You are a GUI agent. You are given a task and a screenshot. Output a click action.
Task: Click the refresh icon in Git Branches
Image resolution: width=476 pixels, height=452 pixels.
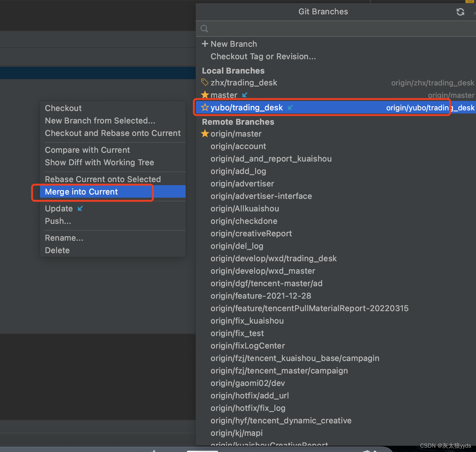point(460,12)
